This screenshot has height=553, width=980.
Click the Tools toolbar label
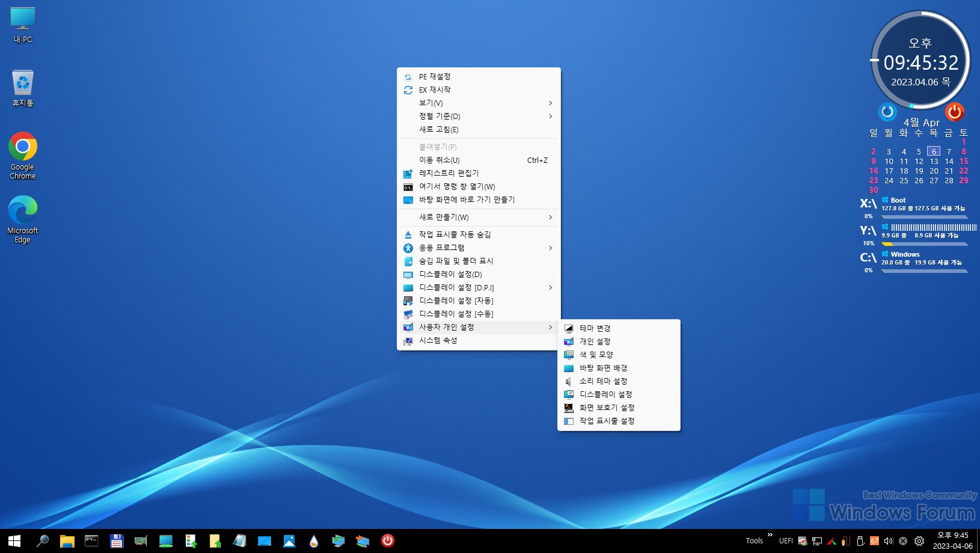(754, 541)
